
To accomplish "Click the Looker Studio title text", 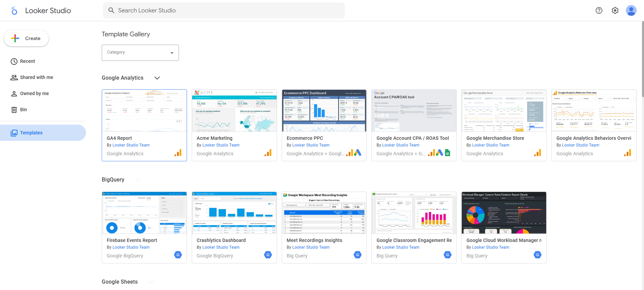I will (x=48, y=11).
